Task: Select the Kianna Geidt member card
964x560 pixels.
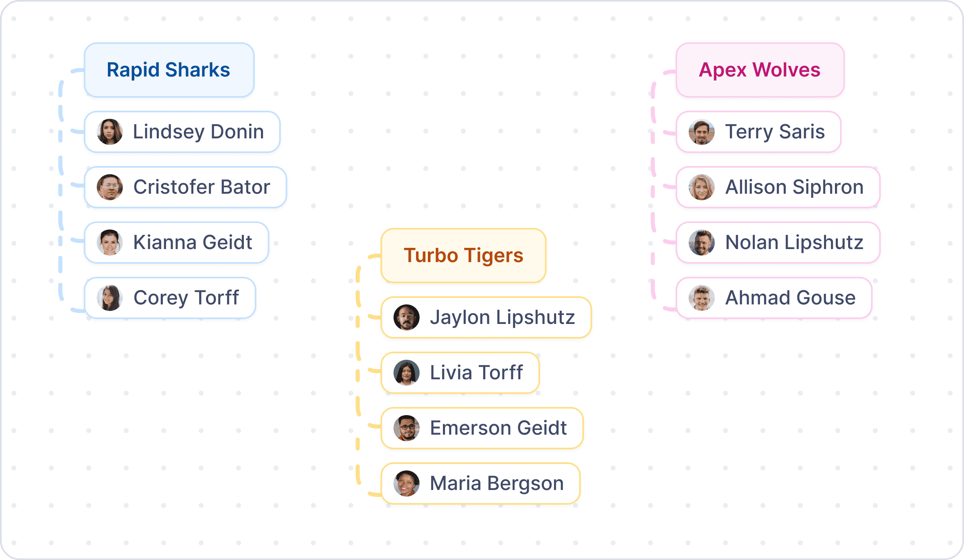Action: click(x=176, y=243)
